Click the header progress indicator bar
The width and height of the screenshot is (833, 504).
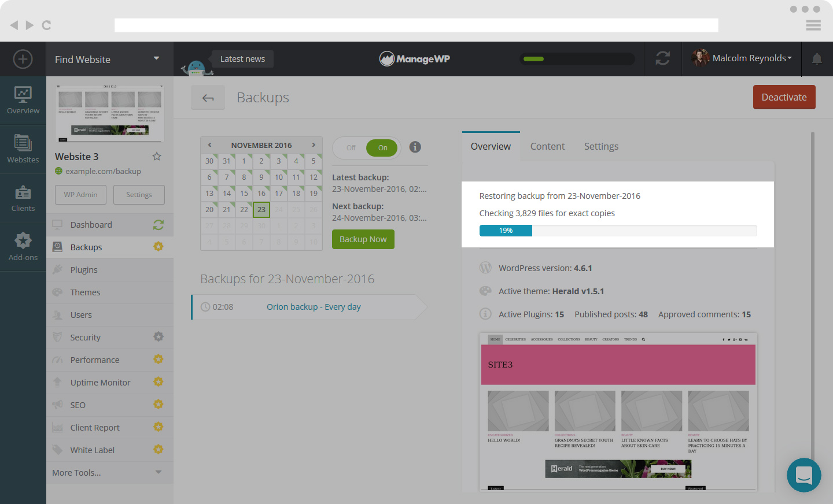tap(577, 59)
